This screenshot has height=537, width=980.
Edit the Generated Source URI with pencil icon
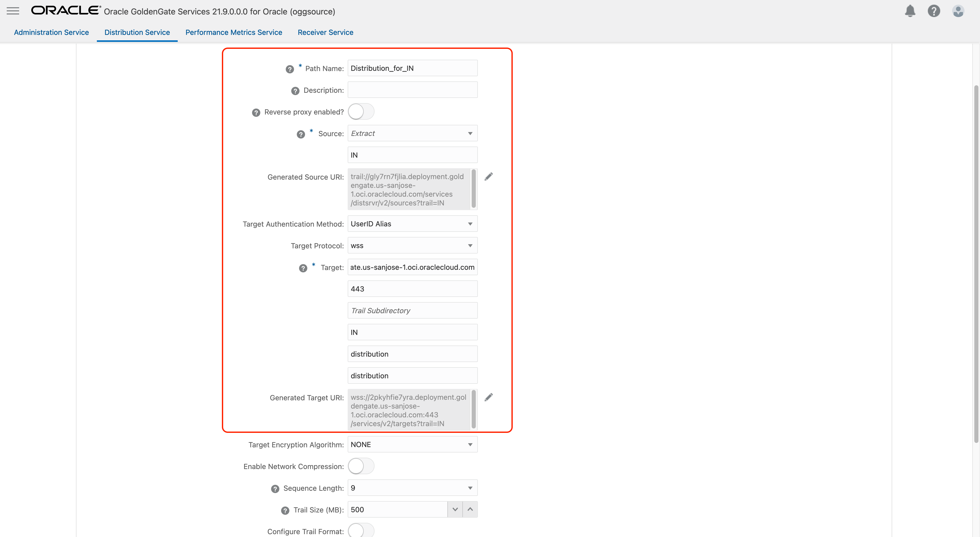[489, 176]
